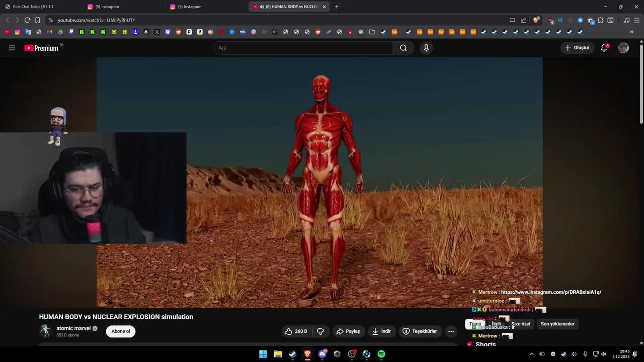Show more bookmarks chevron
The image size is (644, 362).
[632, 32]
